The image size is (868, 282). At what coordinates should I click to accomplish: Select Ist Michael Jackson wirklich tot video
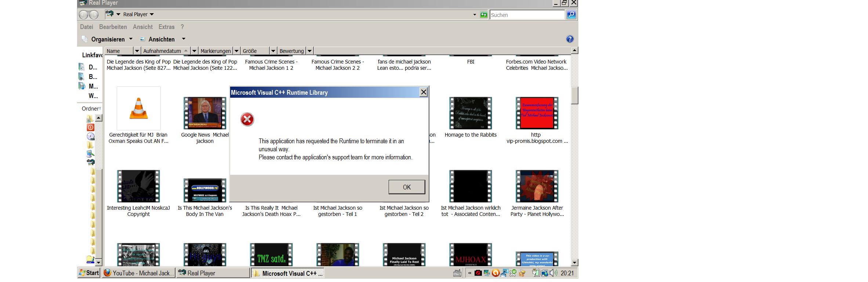pos(471,186)
